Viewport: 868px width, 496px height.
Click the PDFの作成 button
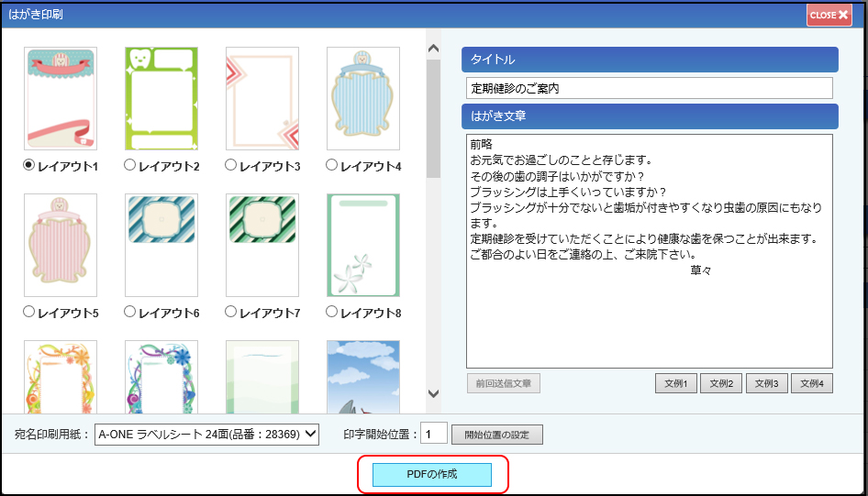(432, 474)
